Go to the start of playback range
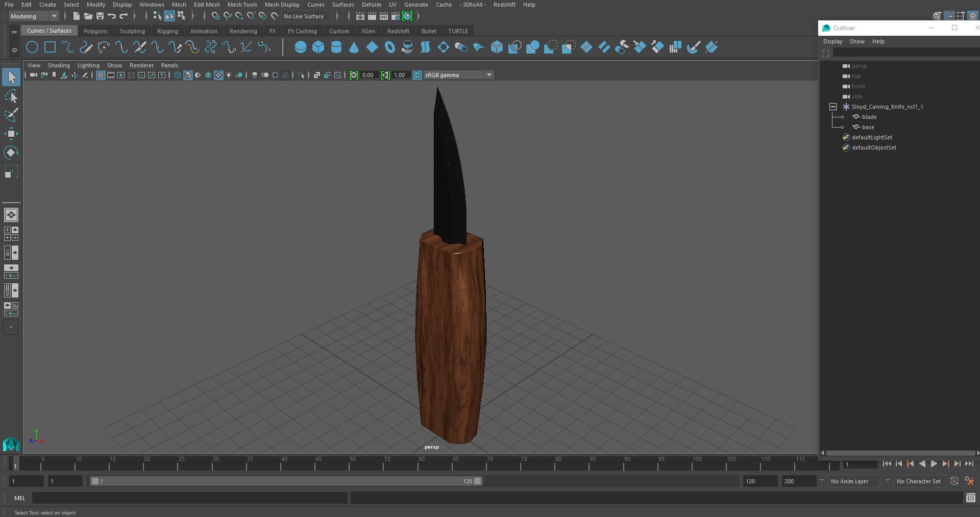The width and height of the screenshot is (980, 517). 887,464
